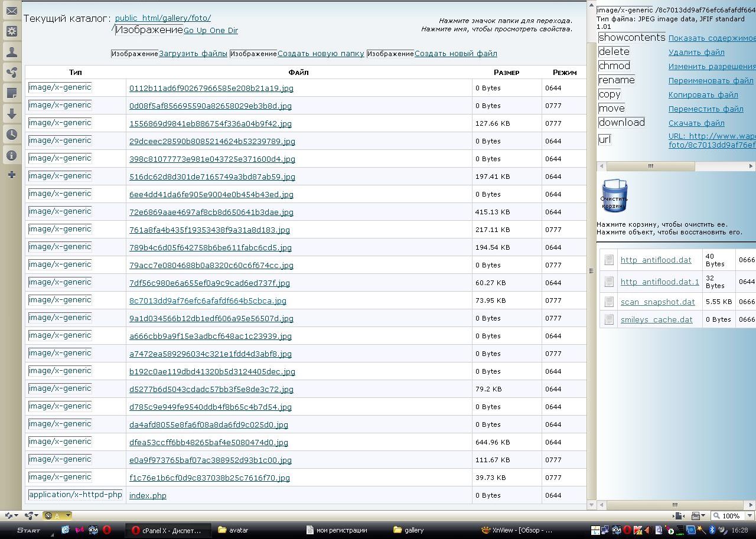Click file icon next to scan_snapshot.dat

pos(608,302)
